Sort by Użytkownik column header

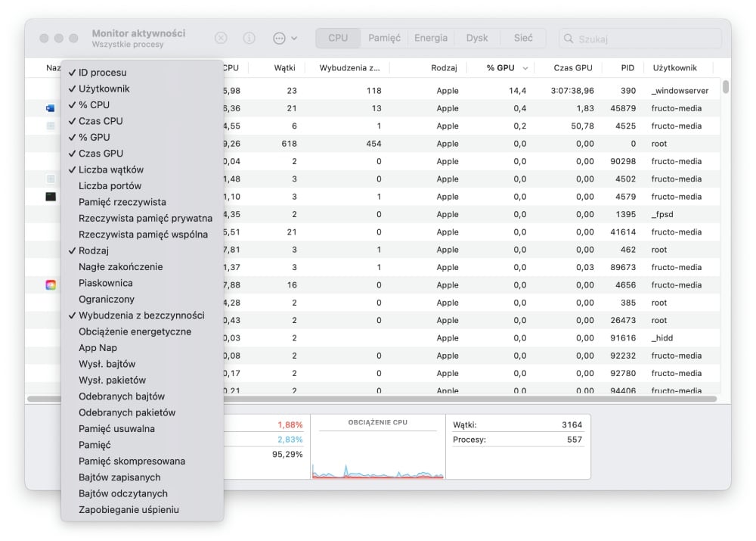[674, 68]
